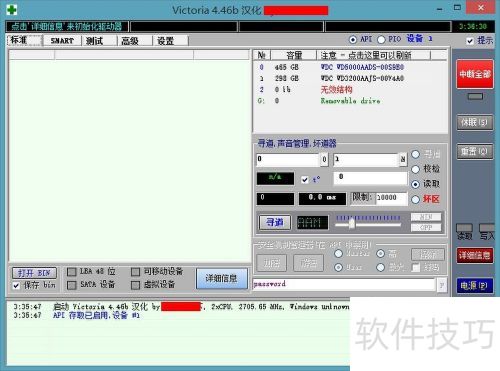This screenshot has height=371, width=500.
Task: Select the PIO radio option
Action: click(x=381, y=40)
